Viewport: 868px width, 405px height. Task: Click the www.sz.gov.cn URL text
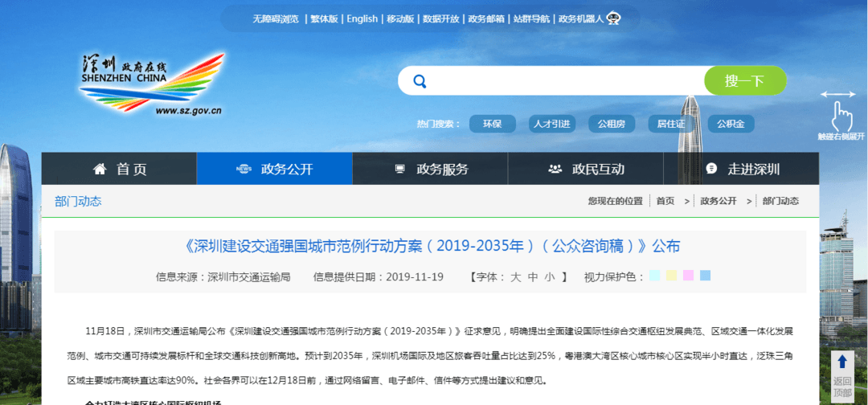(188, 111)
